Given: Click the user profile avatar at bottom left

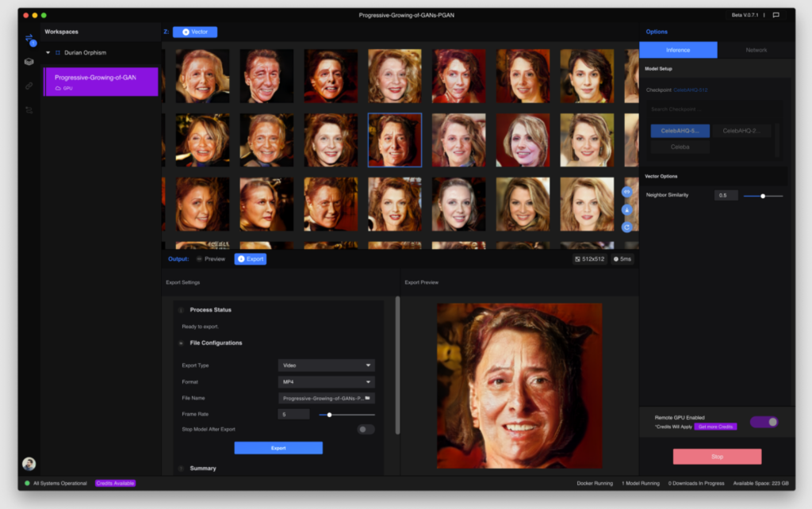Looking at the screenshot, I should 29,464.
